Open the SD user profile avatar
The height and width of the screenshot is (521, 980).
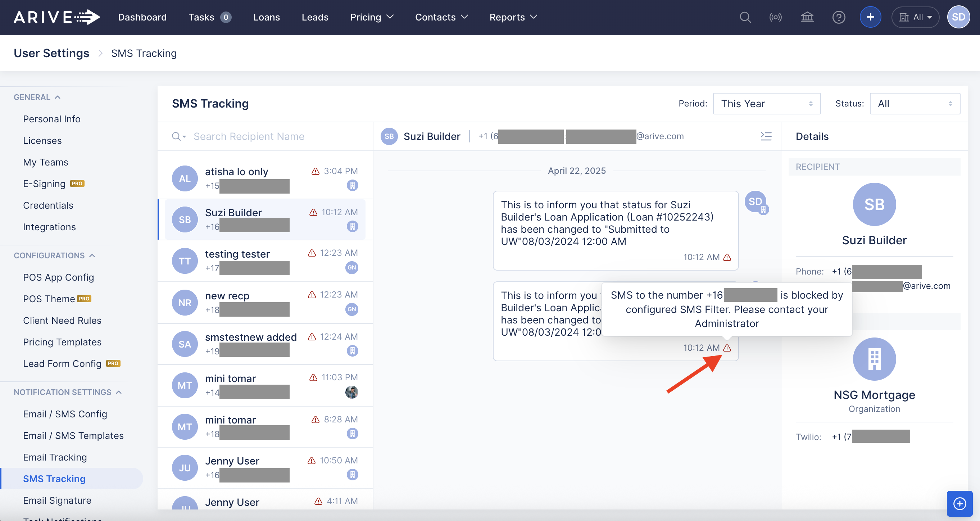pyautogui.click(x=958, y=17)
